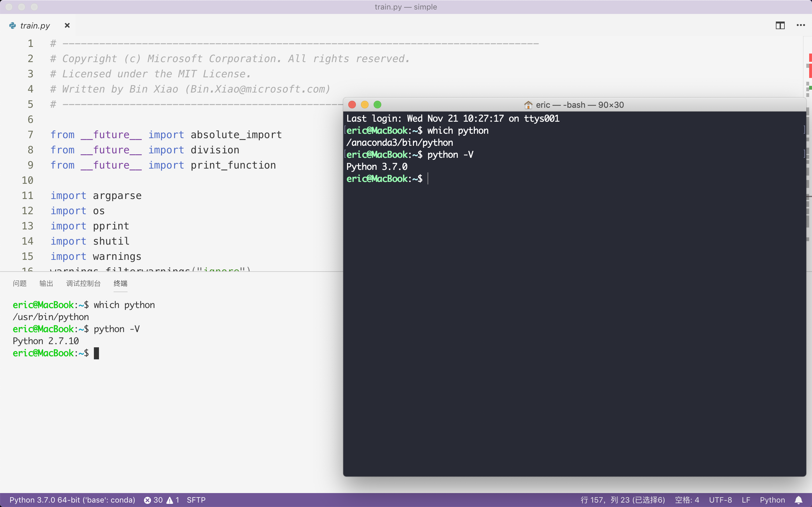Screen dimensions: 812x507
Task: Switch to the 调试控制台 tab
Action: tap(83, 283)
